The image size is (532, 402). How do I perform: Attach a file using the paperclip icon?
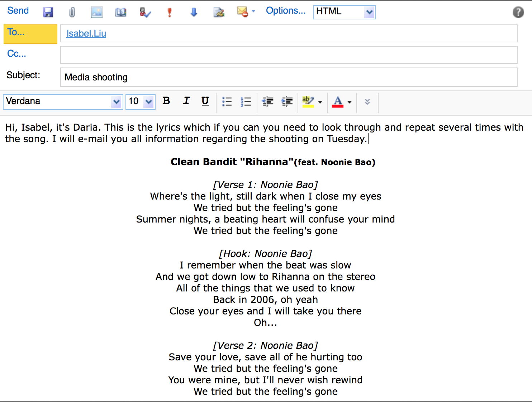click(x=72, y=12)
